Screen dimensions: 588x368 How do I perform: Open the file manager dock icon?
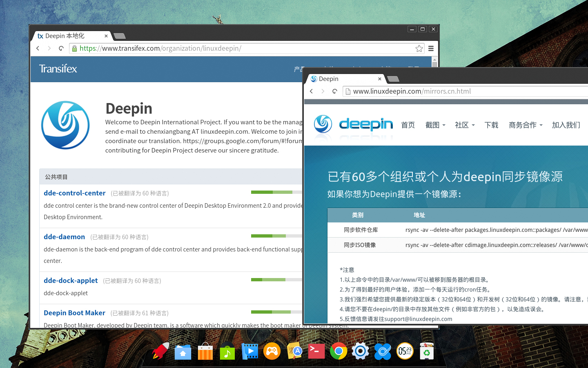183,351
